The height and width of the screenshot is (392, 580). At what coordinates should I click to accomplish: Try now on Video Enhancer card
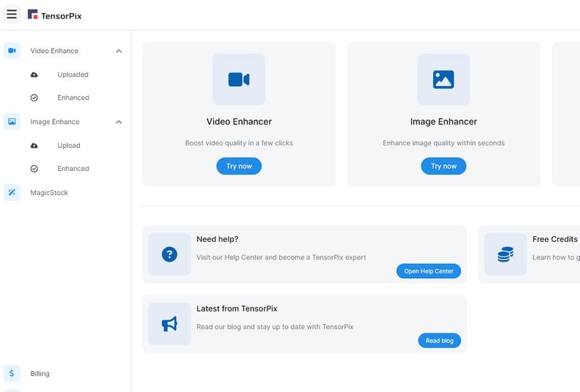pyautogui.click(x=239, y=166)
